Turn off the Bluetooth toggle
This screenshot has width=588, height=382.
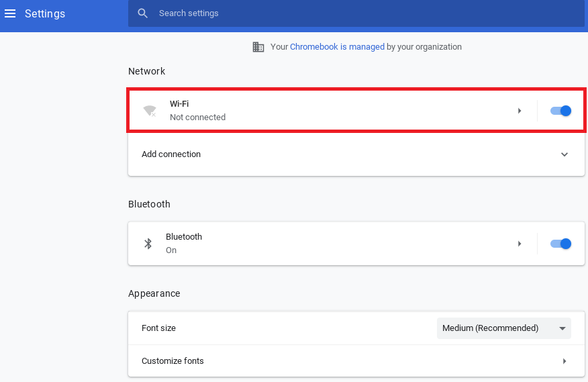(560, 244)
